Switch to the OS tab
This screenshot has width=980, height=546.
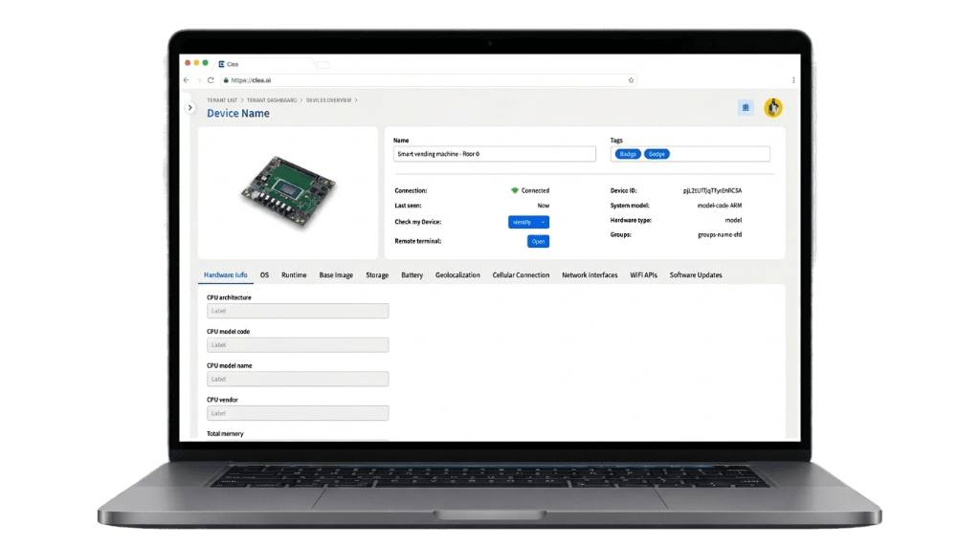264,274
